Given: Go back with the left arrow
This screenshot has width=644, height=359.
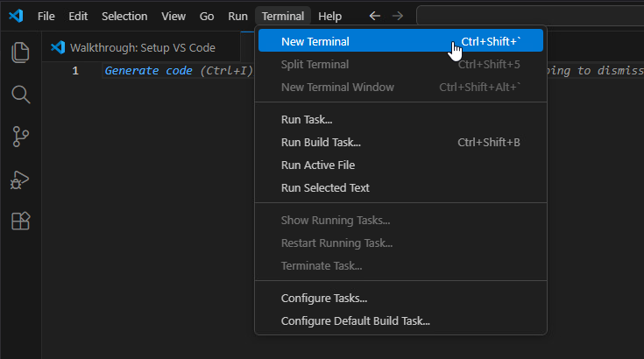Looking at the screenshot, I should tap(375, 16).
